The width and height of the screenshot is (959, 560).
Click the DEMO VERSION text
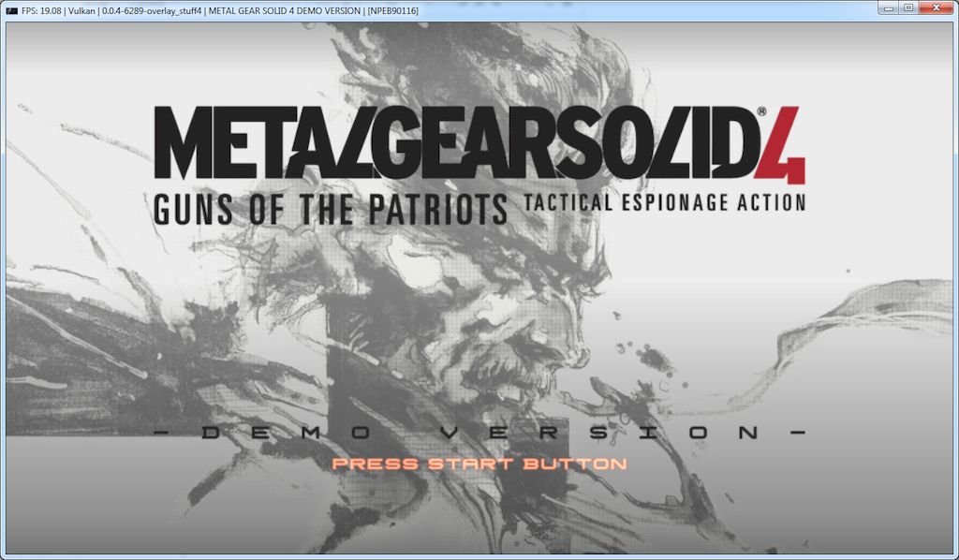tap(480, 433)
